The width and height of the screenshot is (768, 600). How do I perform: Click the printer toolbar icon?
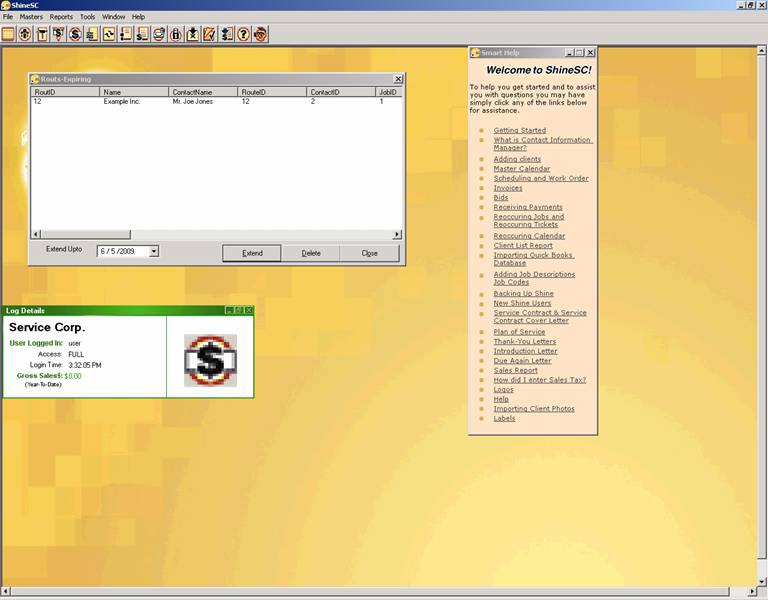[159, 34]
